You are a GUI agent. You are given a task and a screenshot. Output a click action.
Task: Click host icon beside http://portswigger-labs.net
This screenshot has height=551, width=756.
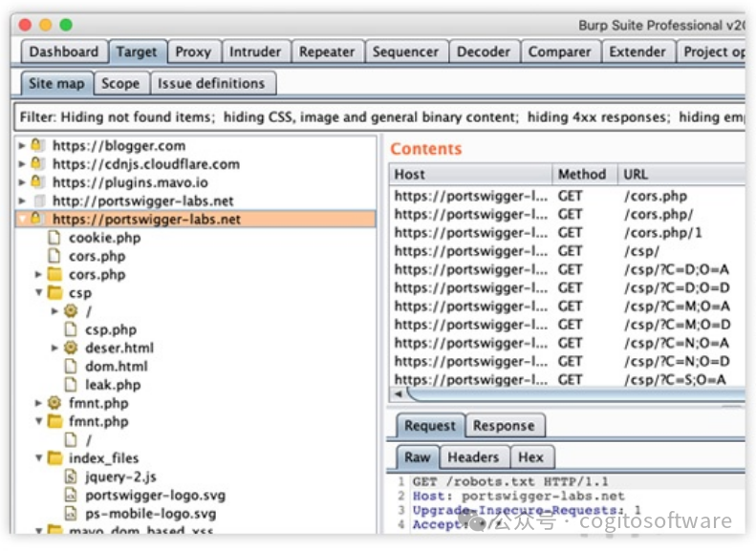coord(39,201)
